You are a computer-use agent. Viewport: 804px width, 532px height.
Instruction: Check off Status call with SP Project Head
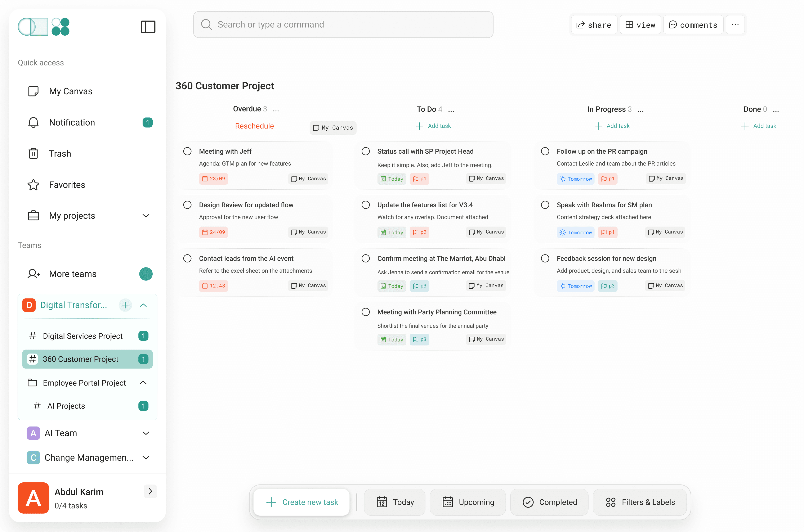pos(366,151)
